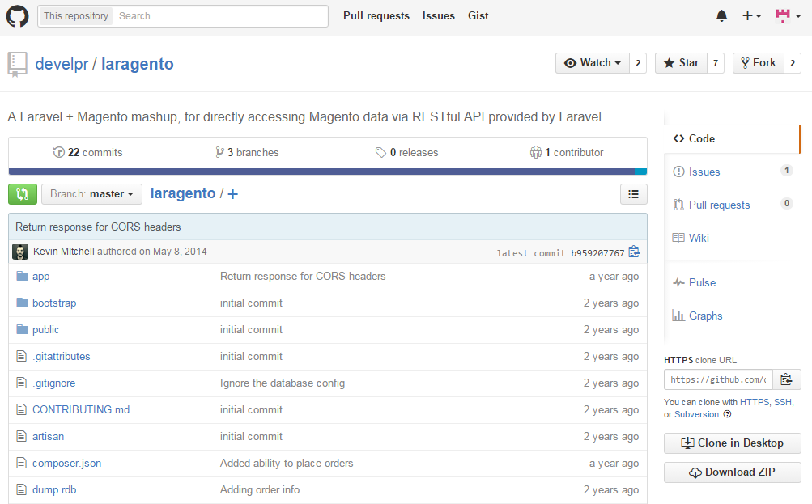Click the .gitattributes file icon
The image size is (812, 504).
pyautogui.click(x=21, y=356)
